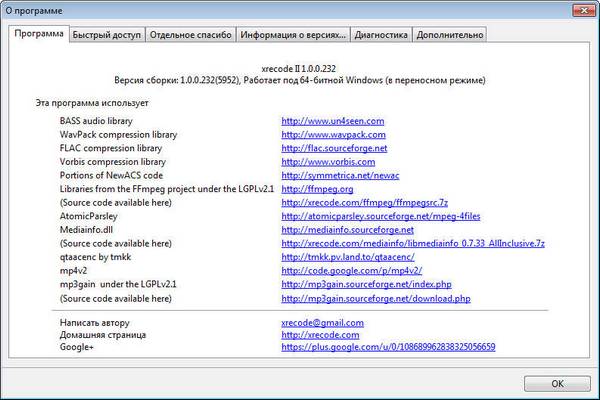
Task: Open the xrecode.com homepage link
Action: [320, 335]
